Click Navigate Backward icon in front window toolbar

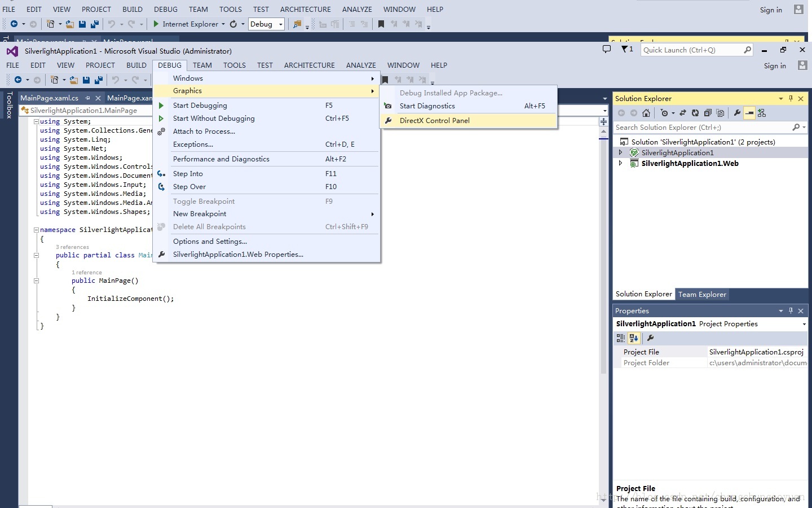pos(18,80)
